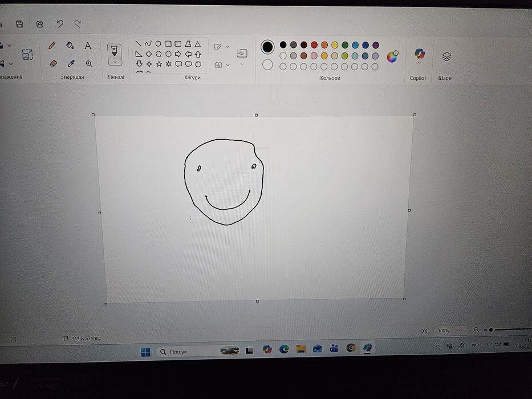Choose the Hexagon shape
Screen dimensions: 532x399
click(168, 54)
